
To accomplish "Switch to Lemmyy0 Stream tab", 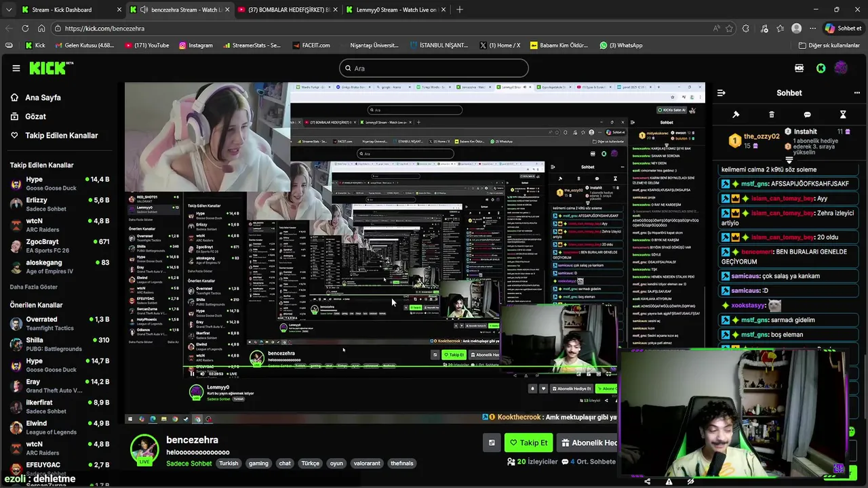I will tap(395, 9).
